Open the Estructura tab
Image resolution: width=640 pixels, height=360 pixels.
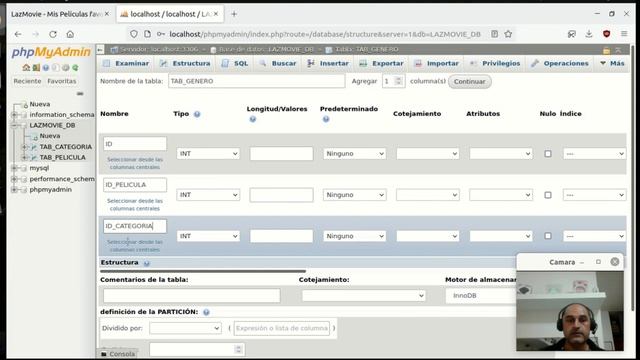(185, 64)
